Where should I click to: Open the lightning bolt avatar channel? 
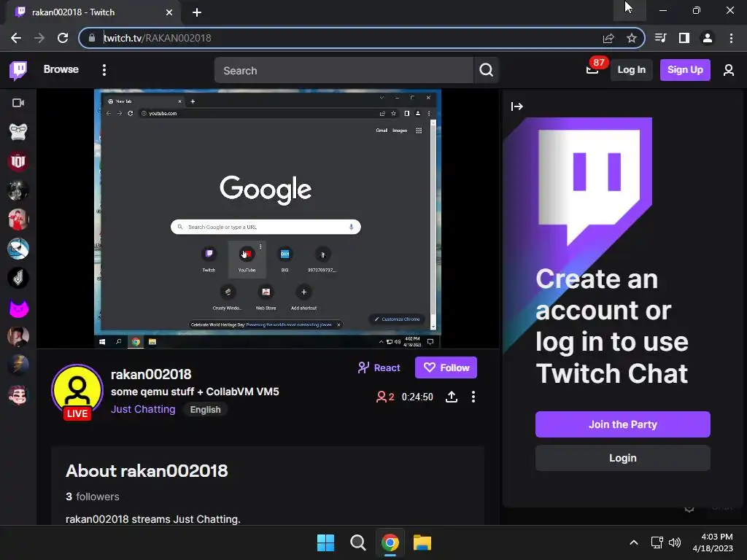[x=18, y=366]
